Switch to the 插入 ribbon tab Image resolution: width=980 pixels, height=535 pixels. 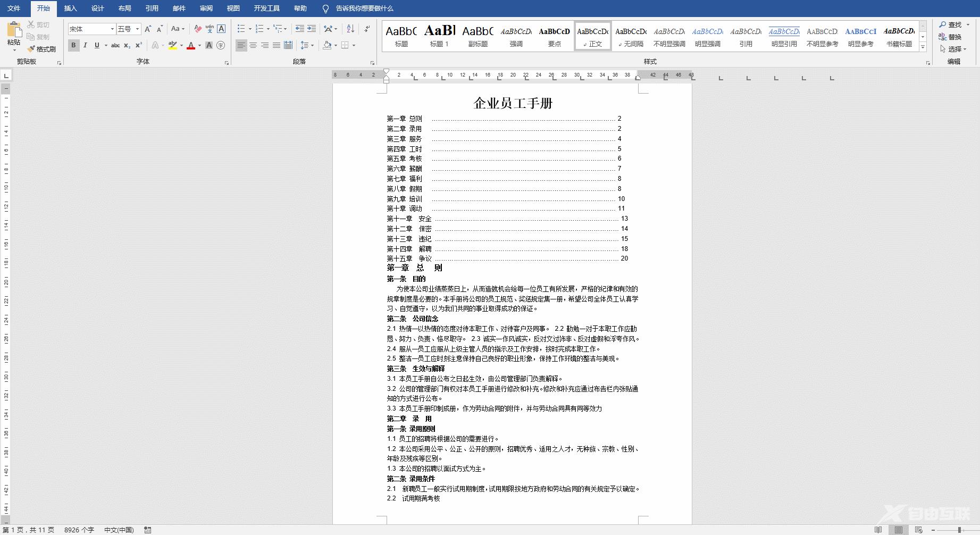tap(70, 9)
